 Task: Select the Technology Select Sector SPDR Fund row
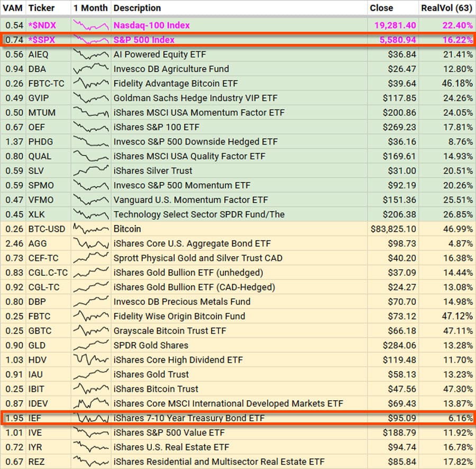[199, 214]
